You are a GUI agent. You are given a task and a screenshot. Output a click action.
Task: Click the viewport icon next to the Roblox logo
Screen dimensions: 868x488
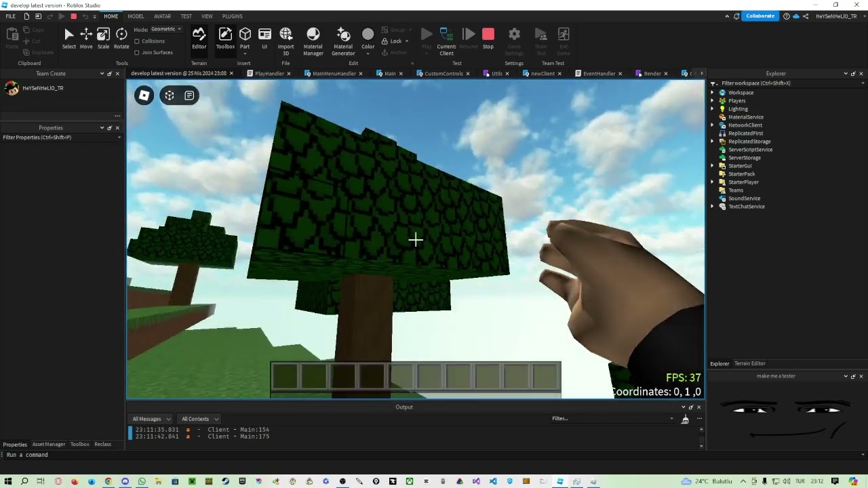(x=170, y=96)
